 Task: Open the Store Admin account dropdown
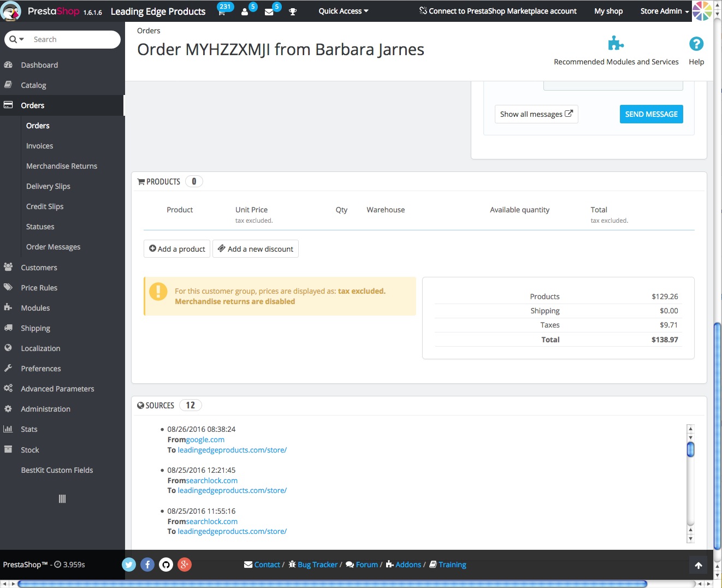[665, 11]
